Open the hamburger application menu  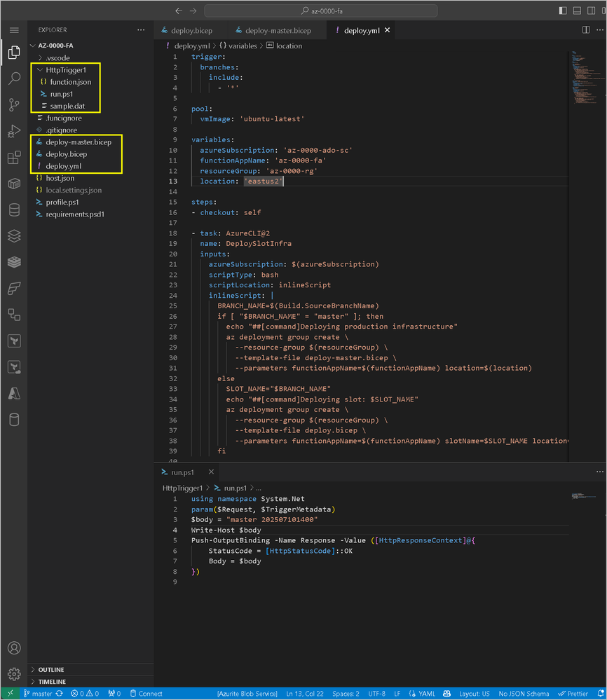click(14, 30)
